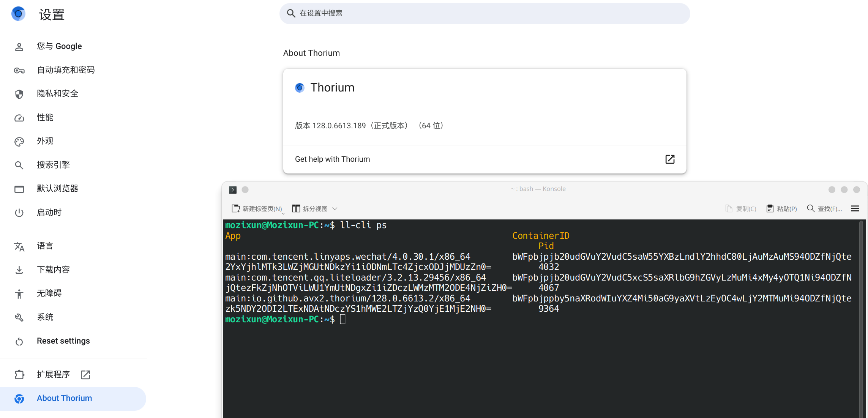Click the key icon beside 自动填充和密码
Image resolution: width=868 pixels, height=418 pixels.
[19, 70]
